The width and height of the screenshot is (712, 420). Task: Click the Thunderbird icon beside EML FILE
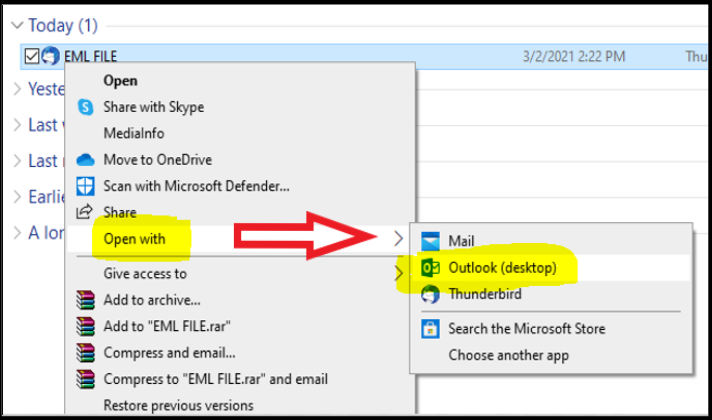50,56
